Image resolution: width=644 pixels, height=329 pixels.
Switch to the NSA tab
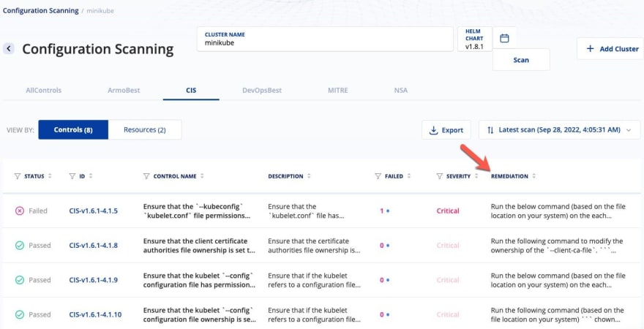401,90
